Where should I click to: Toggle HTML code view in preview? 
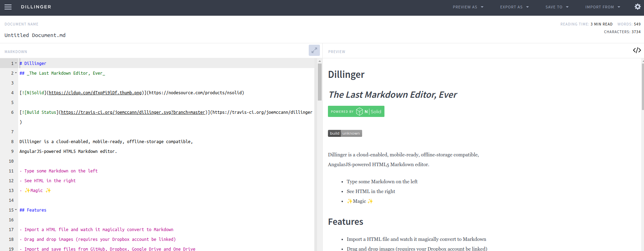coord(637,50)
